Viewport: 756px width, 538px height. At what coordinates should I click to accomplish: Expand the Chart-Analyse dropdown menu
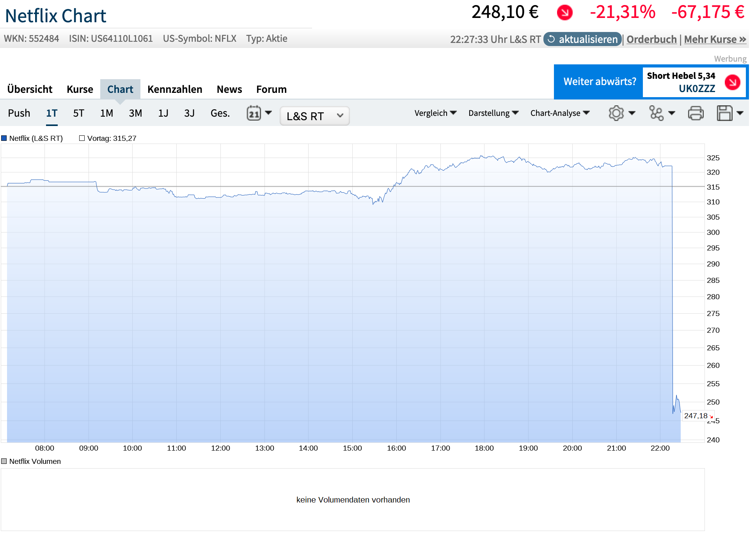559,113
